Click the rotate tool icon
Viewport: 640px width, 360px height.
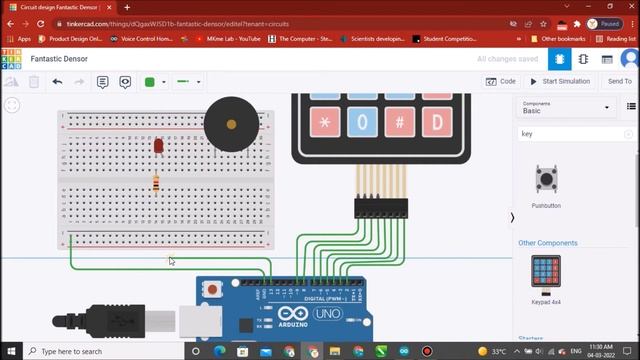(x=11, y=82)
